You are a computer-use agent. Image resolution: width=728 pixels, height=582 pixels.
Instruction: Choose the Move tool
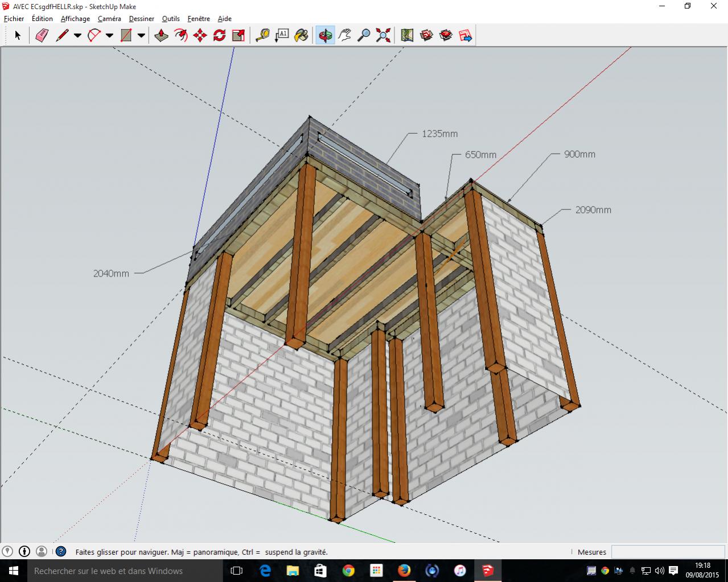coord(200,36)
